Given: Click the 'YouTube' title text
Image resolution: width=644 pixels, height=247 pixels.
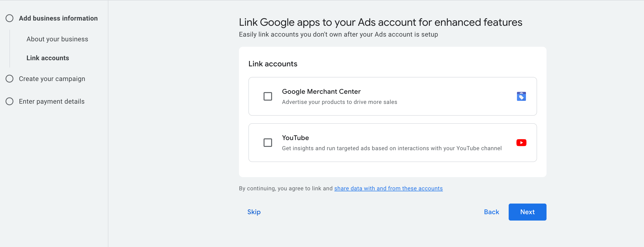Looking at the screenshot, I should [x=295, y=138].
